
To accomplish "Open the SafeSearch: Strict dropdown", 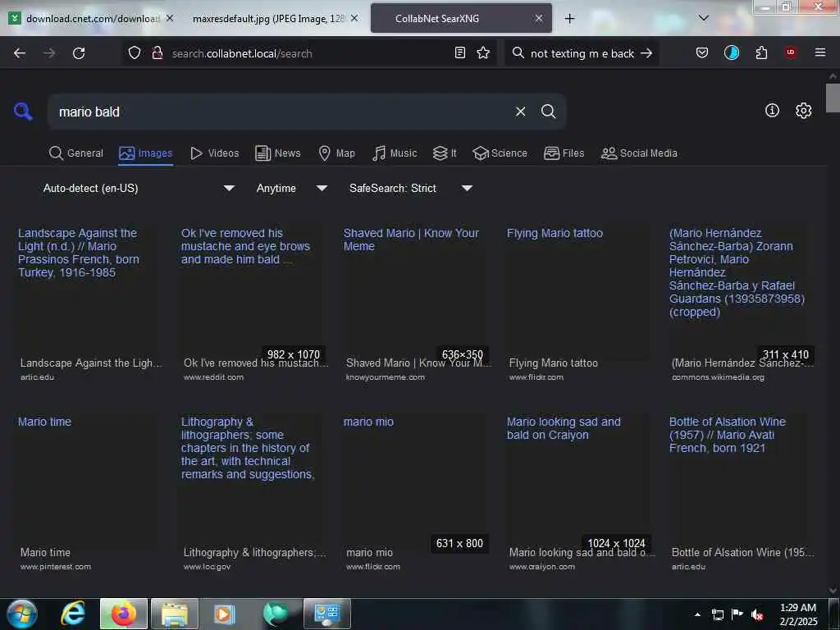I will point(411,188).
